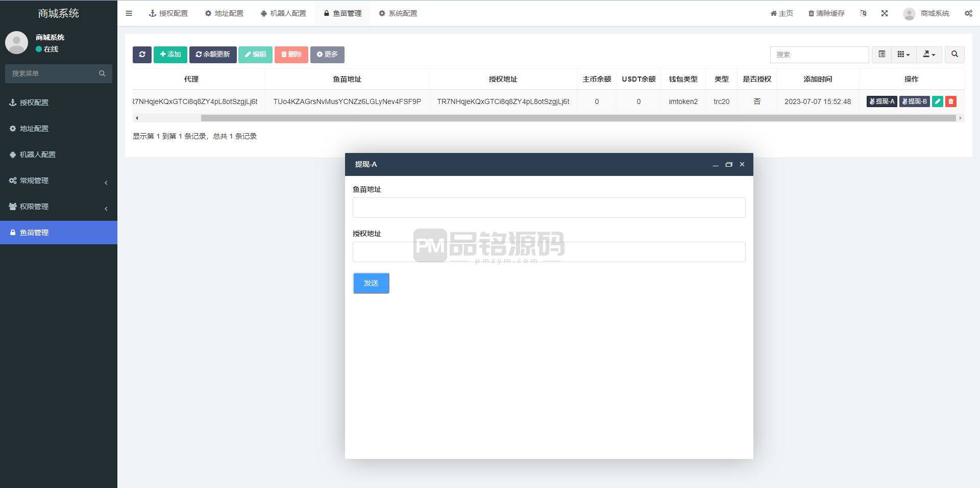The height and width of the screenshot is (488, 980).
Task: Expand the 常规管理 sidebar menu
Action: coord(59,181)
